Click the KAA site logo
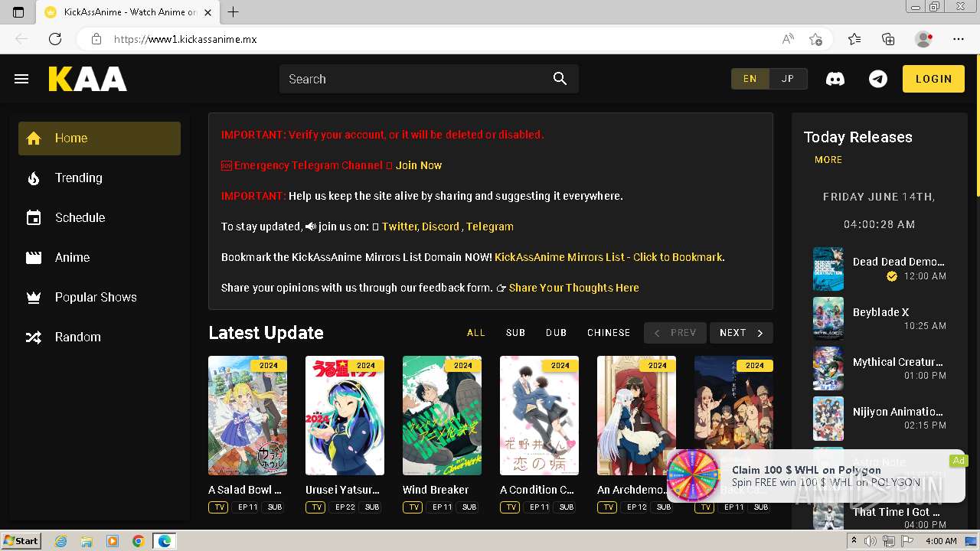This screenshot has height=551, width=980. (87, 79)
